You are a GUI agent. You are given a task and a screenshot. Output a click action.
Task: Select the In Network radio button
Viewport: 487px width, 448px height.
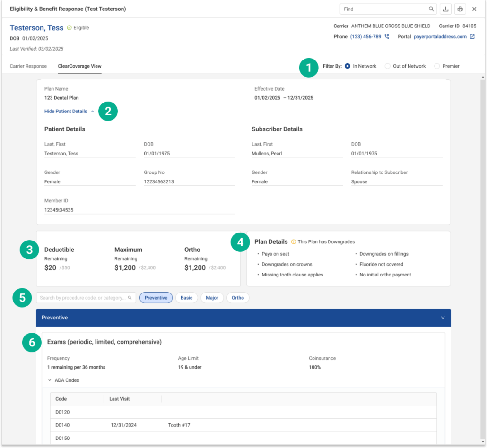(x=348, y=66)
